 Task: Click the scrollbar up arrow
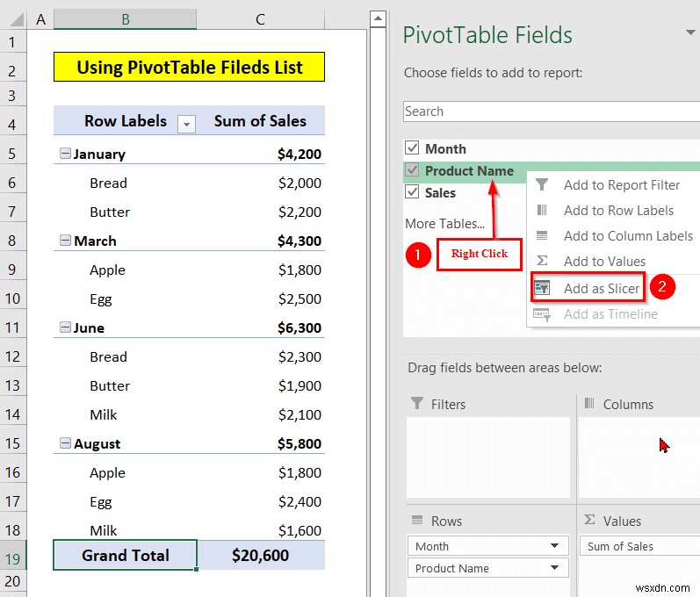[x=378, y=18]
